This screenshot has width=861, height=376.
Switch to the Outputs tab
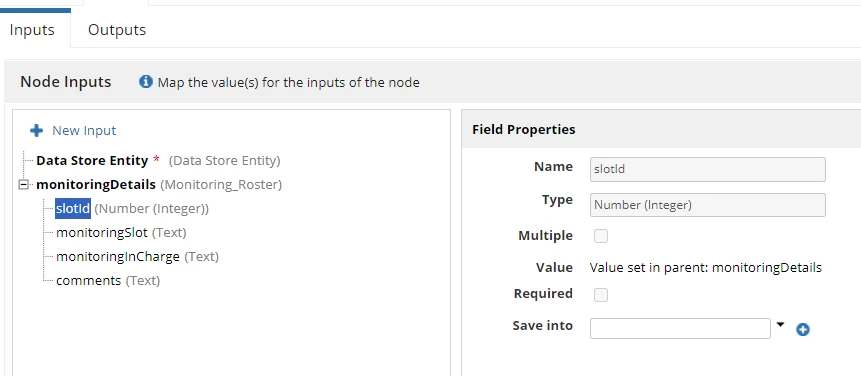117,30
